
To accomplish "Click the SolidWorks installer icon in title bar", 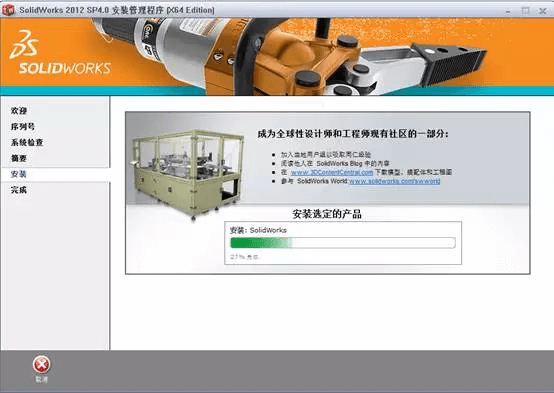I will 8,10.
